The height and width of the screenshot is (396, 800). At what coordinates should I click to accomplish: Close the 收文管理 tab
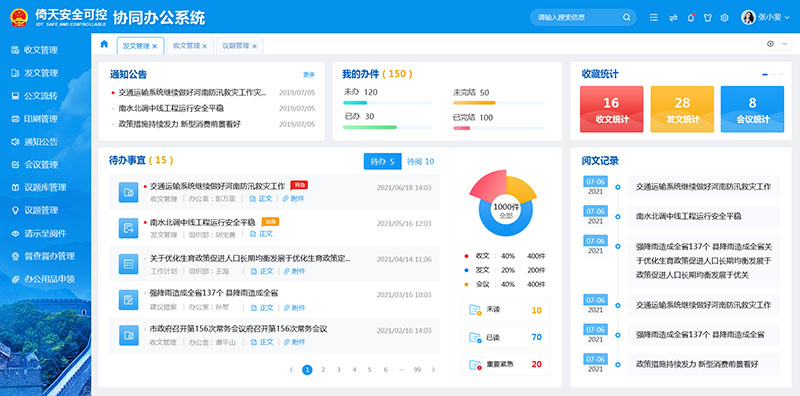coord(205,46)
